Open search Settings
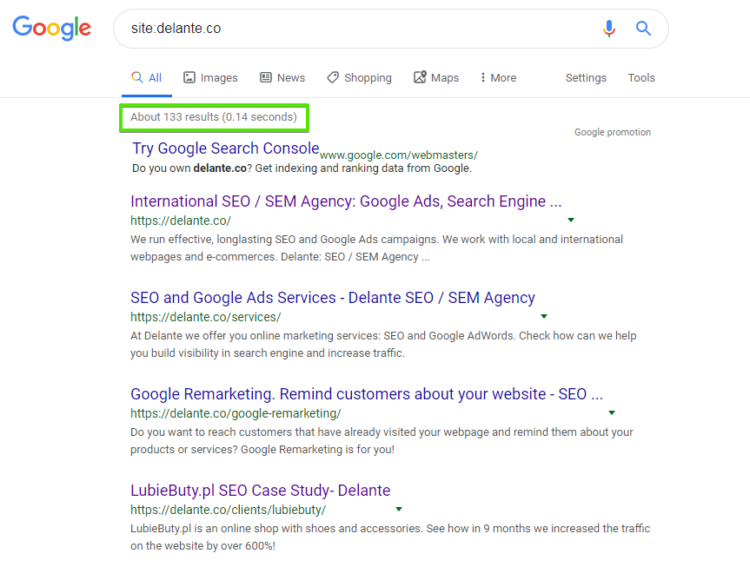 [x=586, y=78]
